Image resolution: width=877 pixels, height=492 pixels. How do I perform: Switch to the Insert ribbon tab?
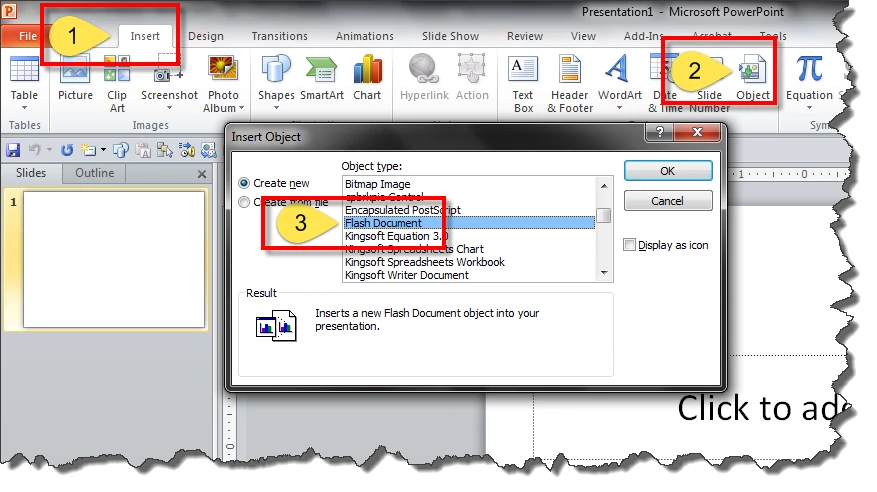click(145, 36)
